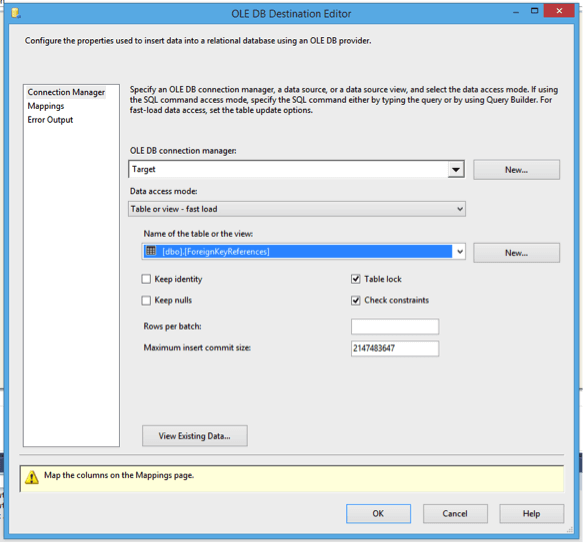Click the 'Maximum insert commit size:' label
This screenshot has height=543, width=583.
point(197,348)
